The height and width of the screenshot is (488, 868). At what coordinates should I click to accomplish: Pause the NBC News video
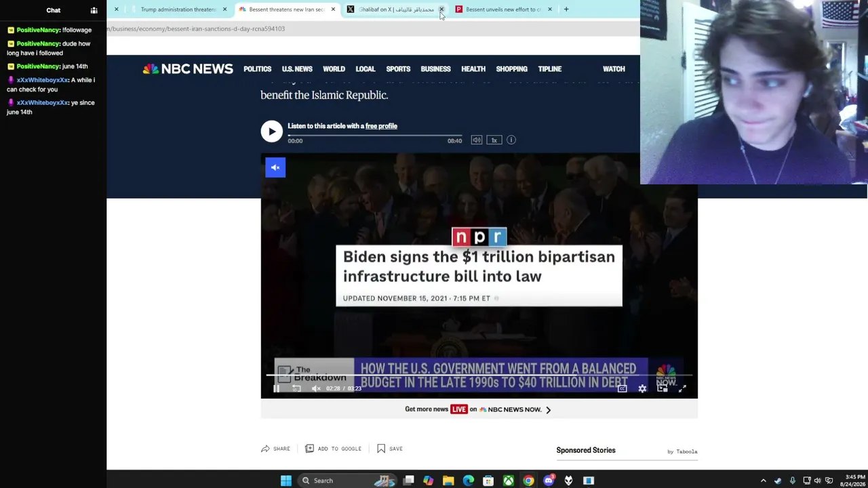pos(276,388)
